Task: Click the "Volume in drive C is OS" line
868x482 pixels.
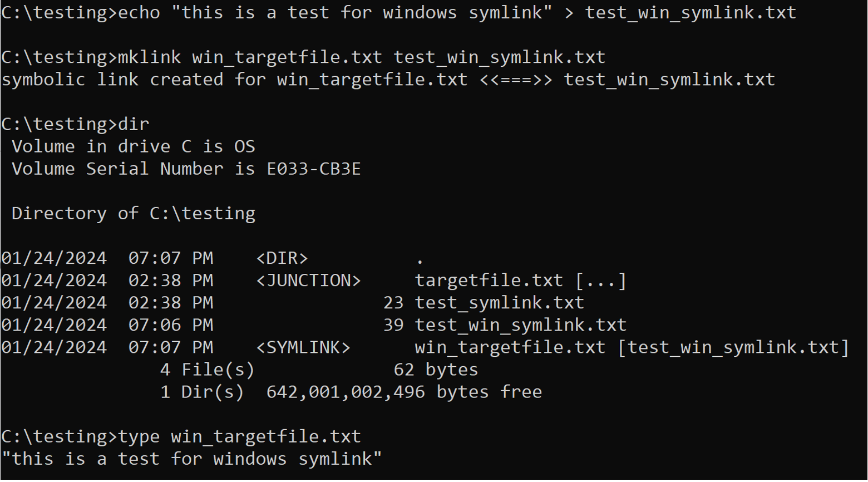Action: [133, 146]
